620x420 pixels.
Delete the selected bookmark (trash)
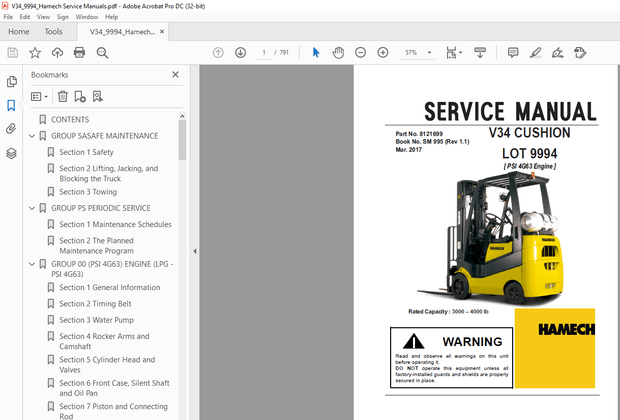coord(62,96)
